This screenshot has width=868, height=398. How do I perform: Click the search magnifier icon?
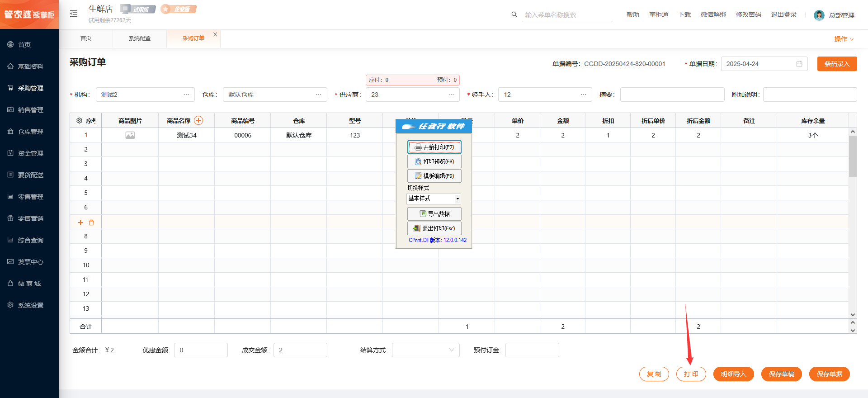(514, 14)
